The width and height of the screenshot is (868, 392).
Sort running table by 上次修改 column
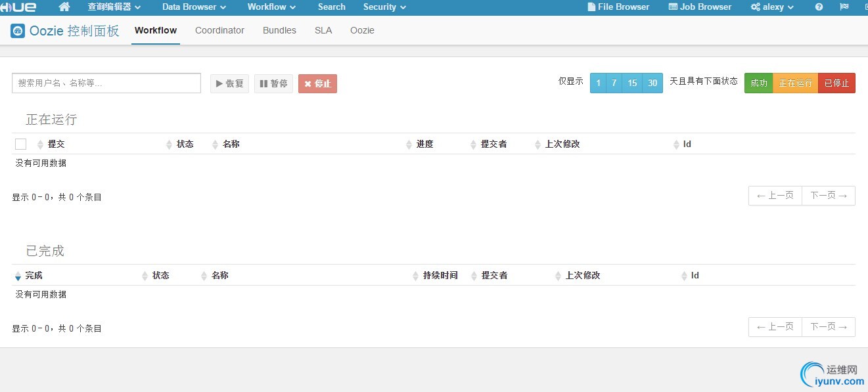pyautogui.click(x=562, y=144)
